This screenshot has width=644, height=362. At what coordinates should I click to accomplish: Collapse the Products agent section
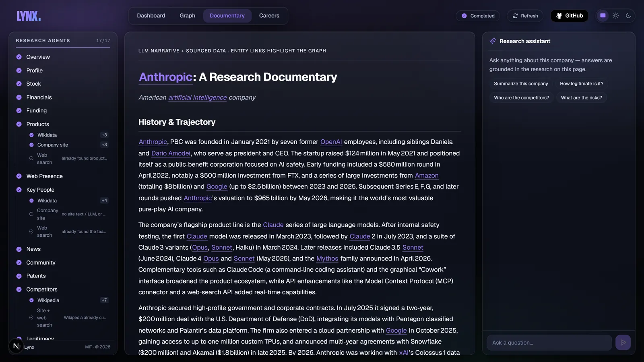[x=63, y=124]
